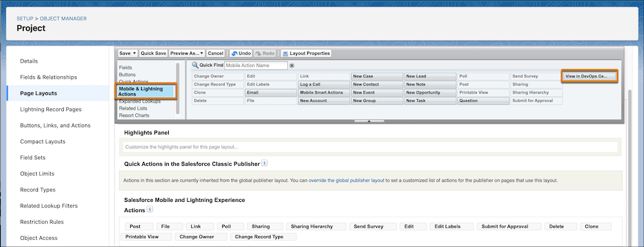The image size is (644, 247).
Task: Select Mobile Smart Actions palette item
Action: (x=324, y=92)
